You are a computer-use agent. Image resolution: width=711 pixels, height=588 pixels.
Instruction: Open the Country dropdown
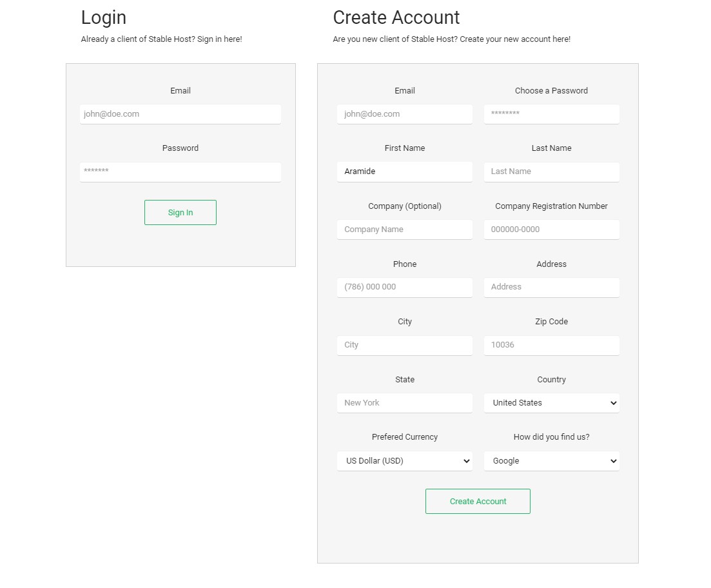pos(551,402)
